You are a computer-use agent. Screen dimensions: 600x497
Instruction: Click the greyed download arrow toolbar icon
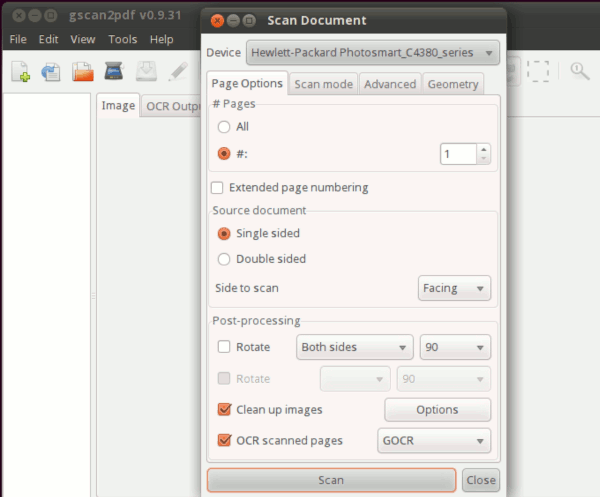click(146, 71)
